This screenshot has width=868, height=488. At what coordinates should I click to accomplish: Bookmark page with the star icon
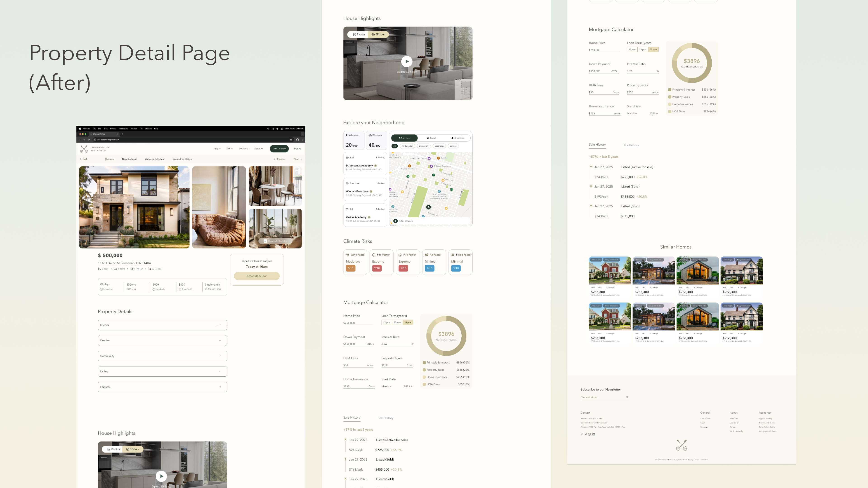click(x=291, y=139)
